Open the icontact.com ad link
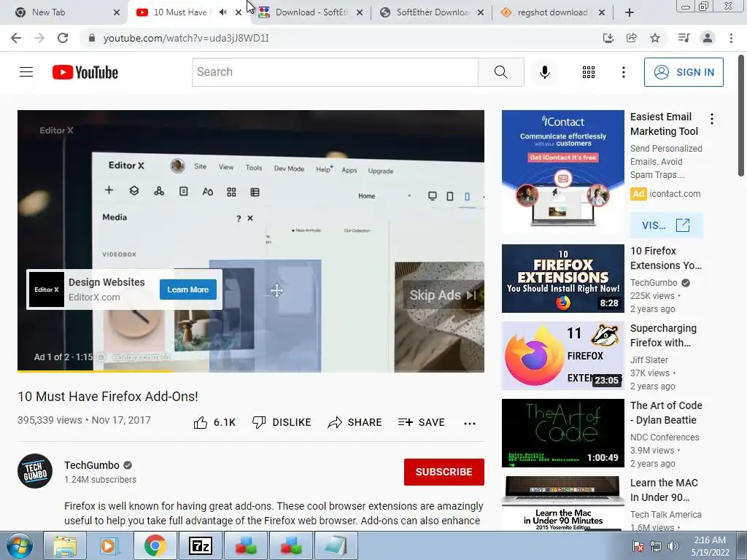 pos(675,194)
